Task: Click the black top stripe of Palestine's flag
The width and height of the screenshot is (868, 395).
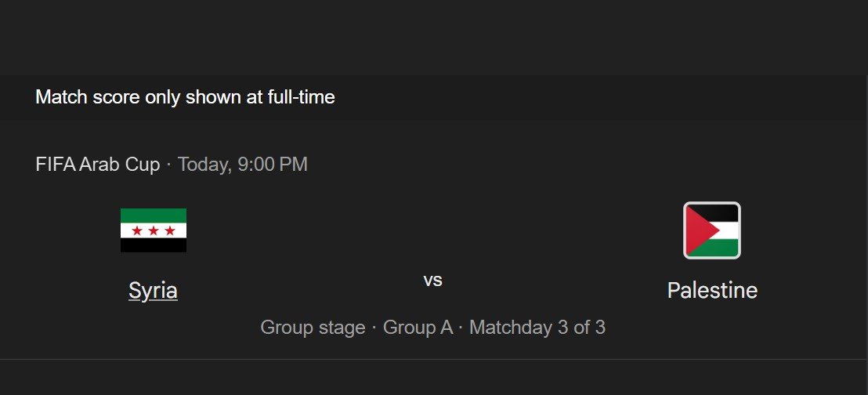Action: point(722,212)
